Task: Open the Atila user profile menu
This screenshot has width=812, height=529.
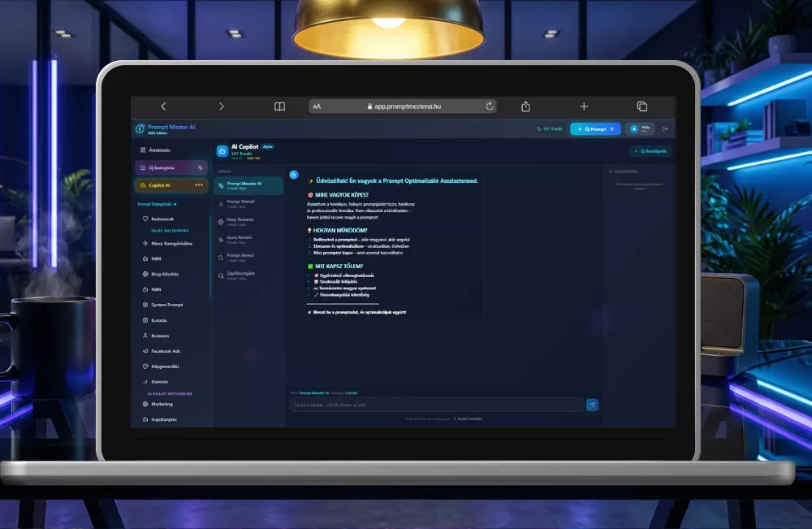Action: click(641, 128)
